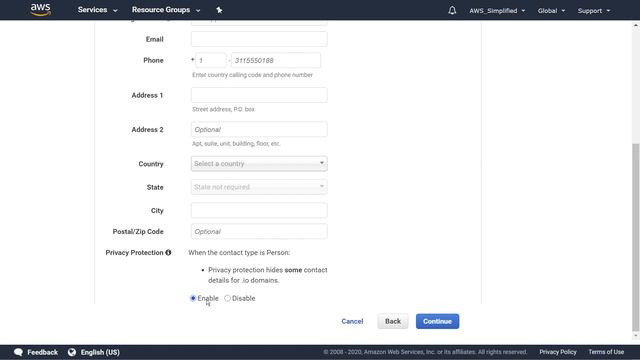
Task: Focus the Address 1 field
Action: coord(259,95)
